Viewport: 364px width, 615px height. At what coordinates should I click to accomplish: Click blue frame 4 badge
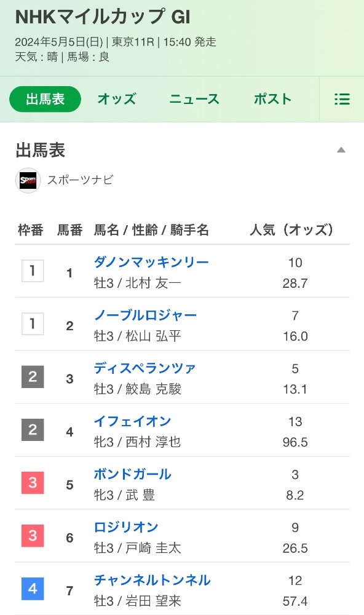(x=33, y=589)
